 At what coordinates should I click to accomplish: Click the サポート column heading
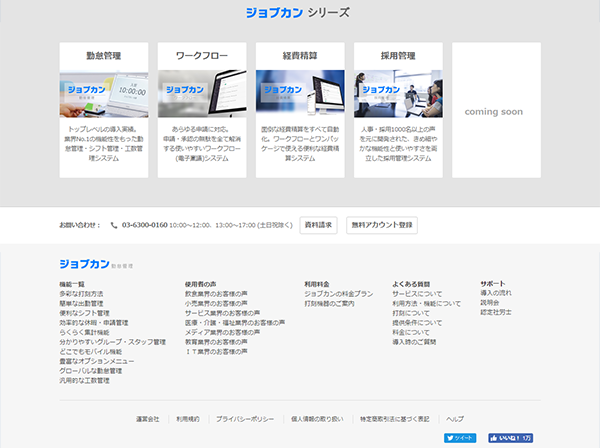(x=493, y=283)
